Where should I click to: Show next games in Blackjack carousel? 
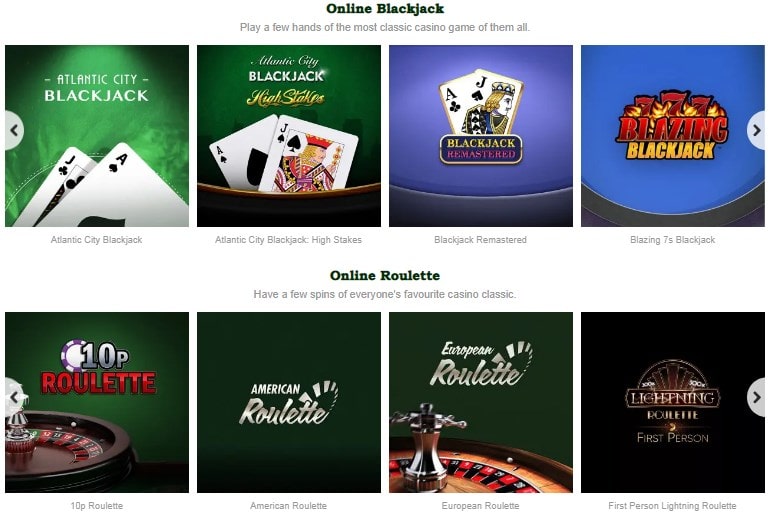(756, 131)
